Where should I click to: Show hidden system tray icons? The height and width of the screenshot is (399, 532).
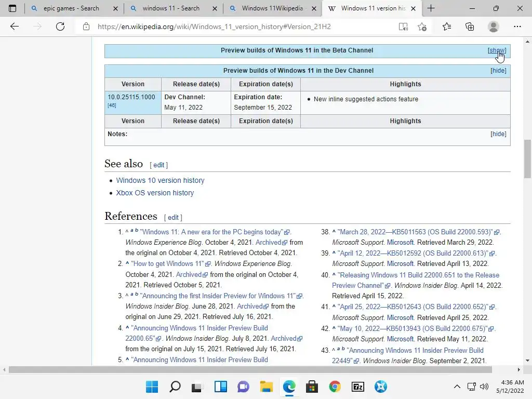457,387
